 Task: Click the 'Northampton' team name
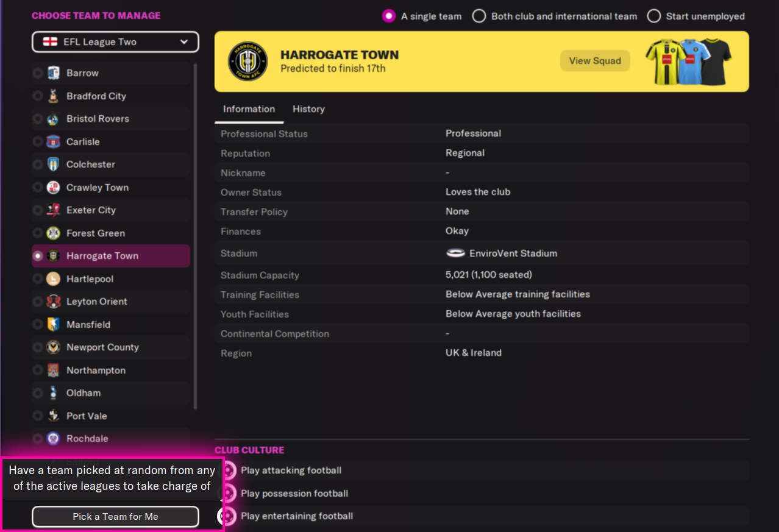tap(96, 370)
